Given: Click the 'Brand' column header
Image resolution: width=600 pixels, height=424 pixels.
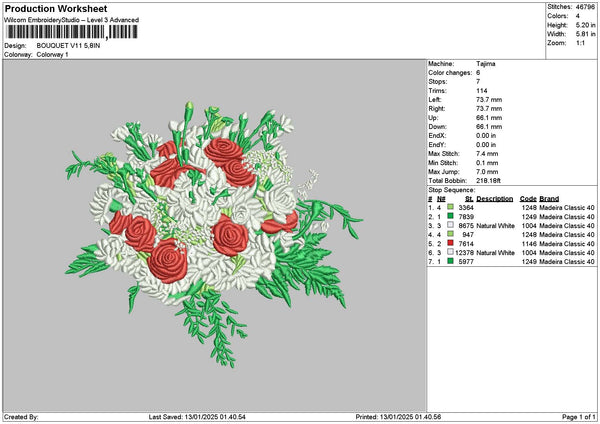Looking at the screenshot, I should (549, 199).
